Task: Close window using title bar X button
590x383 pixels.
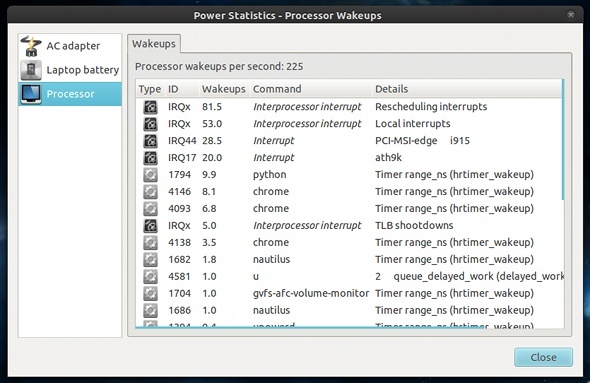Action: 571,15
